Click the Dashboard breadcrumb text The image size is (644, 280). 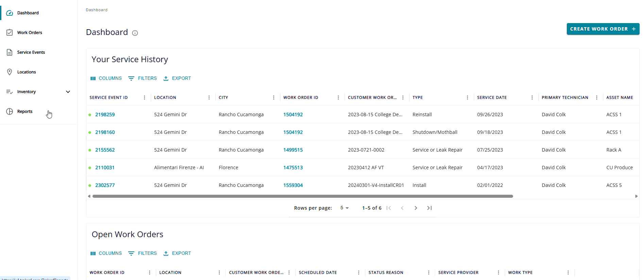[97, 10]
